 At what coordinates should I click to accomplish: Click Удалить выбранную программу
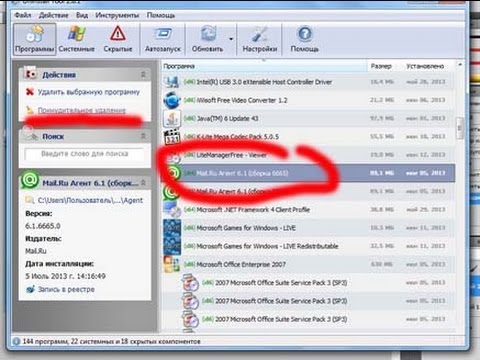[x=88, y=92]
